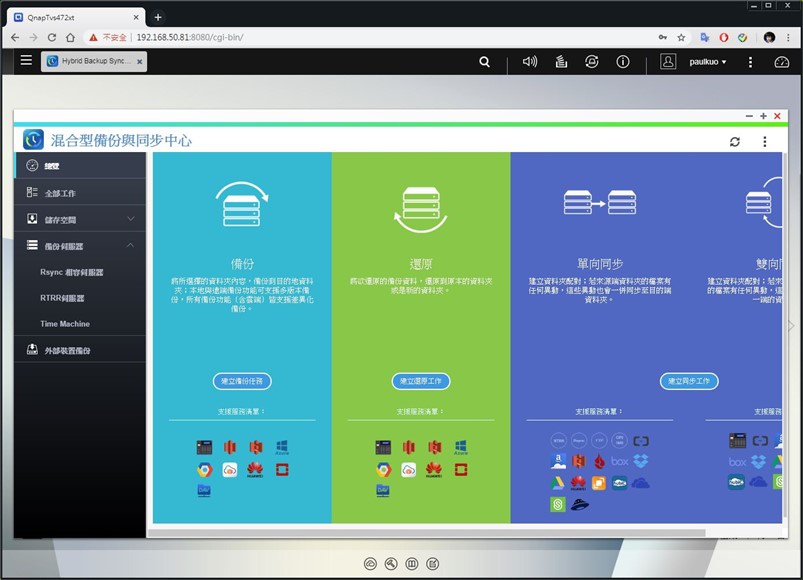Click Amazon Drive icon in sync panel

[x=558, y=461]
